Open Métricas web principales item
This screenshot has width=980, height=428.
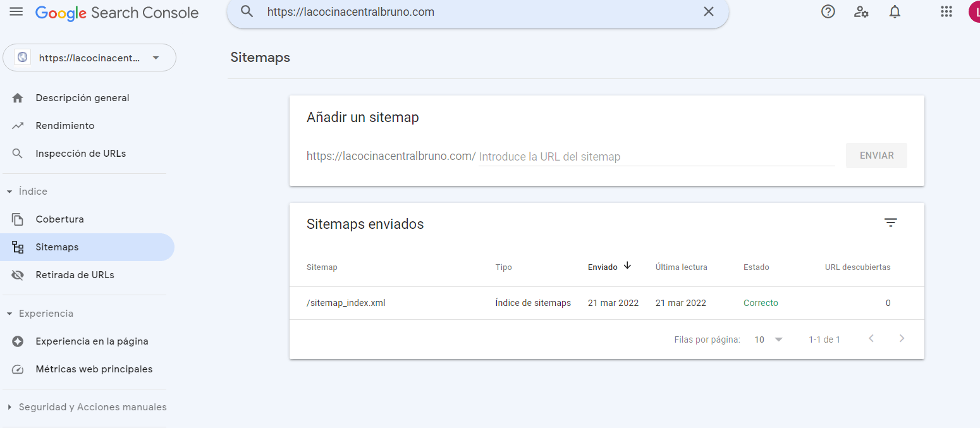(x=87, y=369)
